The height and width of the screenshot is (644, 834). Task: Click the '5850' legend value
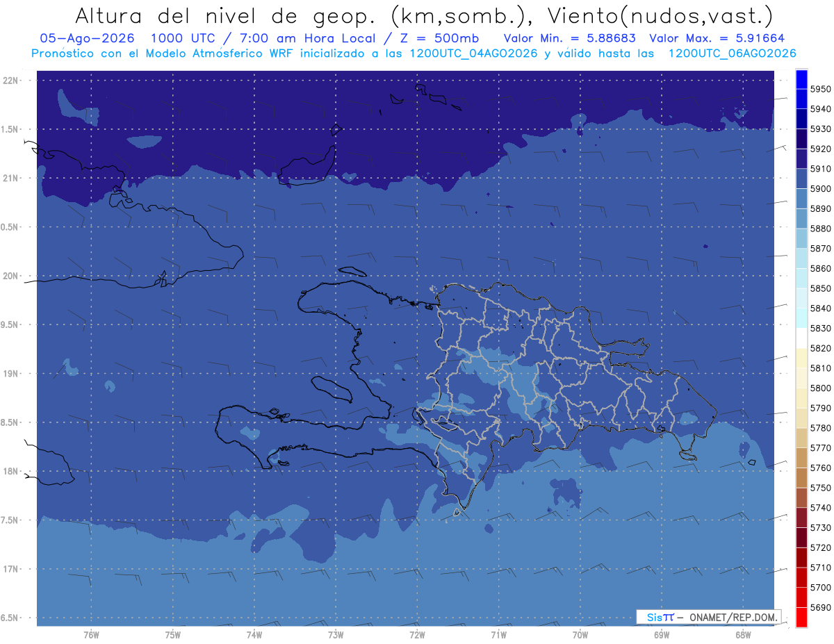point(820,288)
